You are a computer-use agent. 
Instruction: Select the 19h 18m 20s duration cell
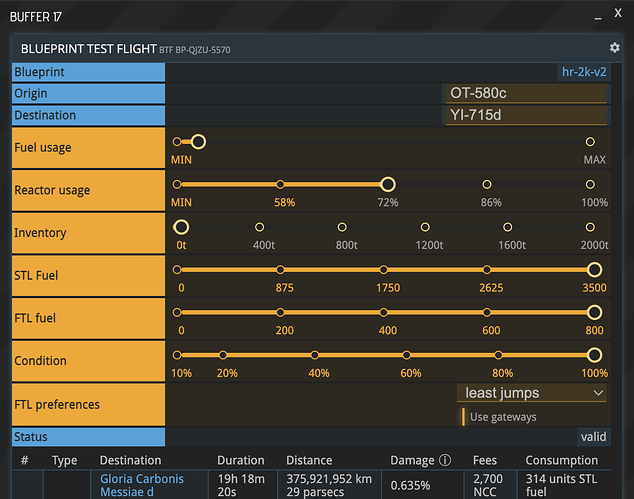243,485
